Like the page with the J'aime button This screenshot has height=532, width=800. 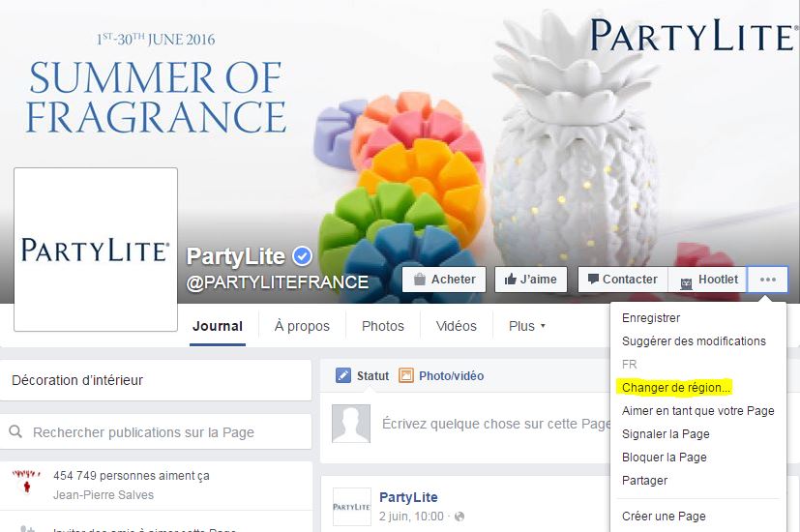[531, 280]
